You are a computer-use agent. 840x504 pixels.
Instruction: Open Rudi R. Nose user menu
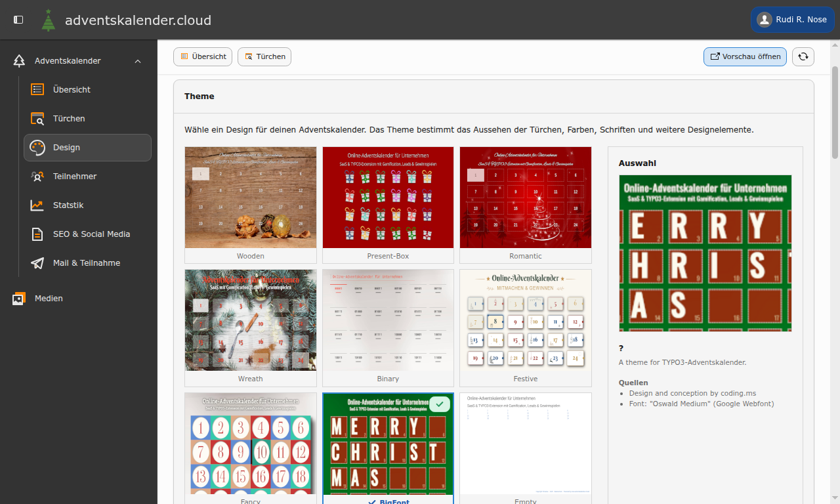tap(792, 20)
